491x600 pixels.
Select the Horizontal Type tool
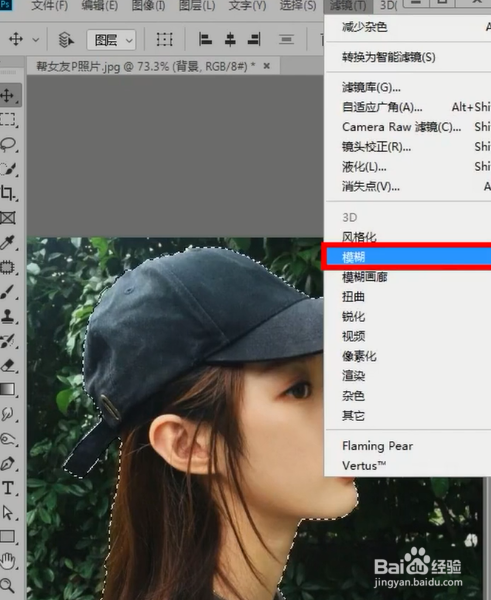pyautogui.click(x=8, y=488)
